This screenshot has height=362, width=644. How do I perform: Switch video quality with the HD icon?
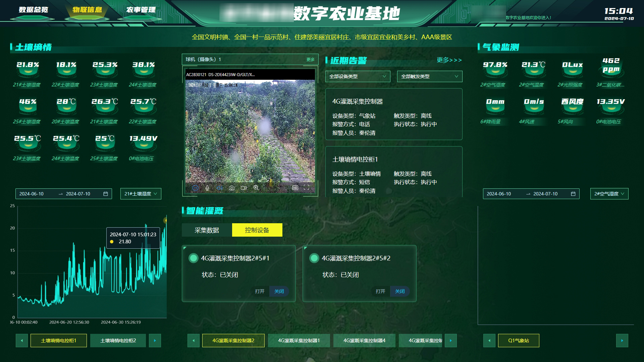point(296,188)
